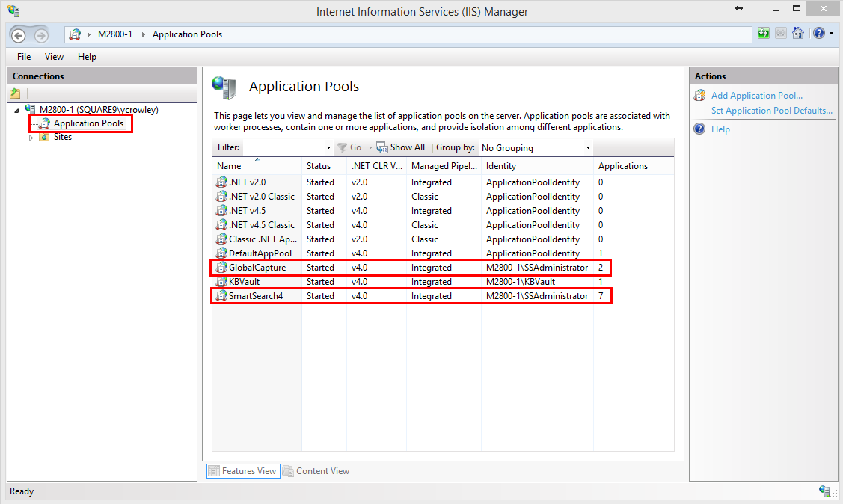Screen dimensions: 843x504
Task: Click the Add Application Pool icon in Actions
Action: [699, 95]
